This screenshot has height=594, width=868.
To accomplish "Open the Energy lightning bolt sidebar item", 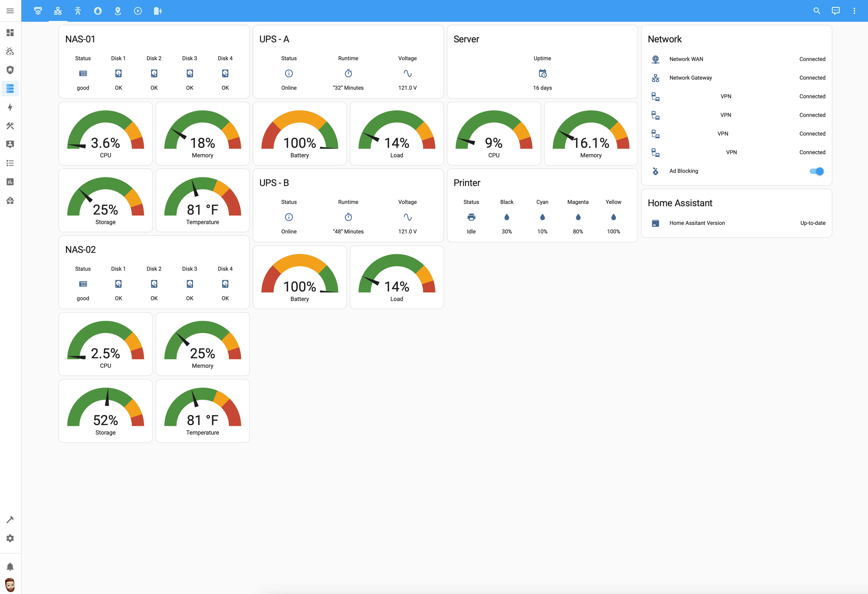I will (x=10, y=107).
